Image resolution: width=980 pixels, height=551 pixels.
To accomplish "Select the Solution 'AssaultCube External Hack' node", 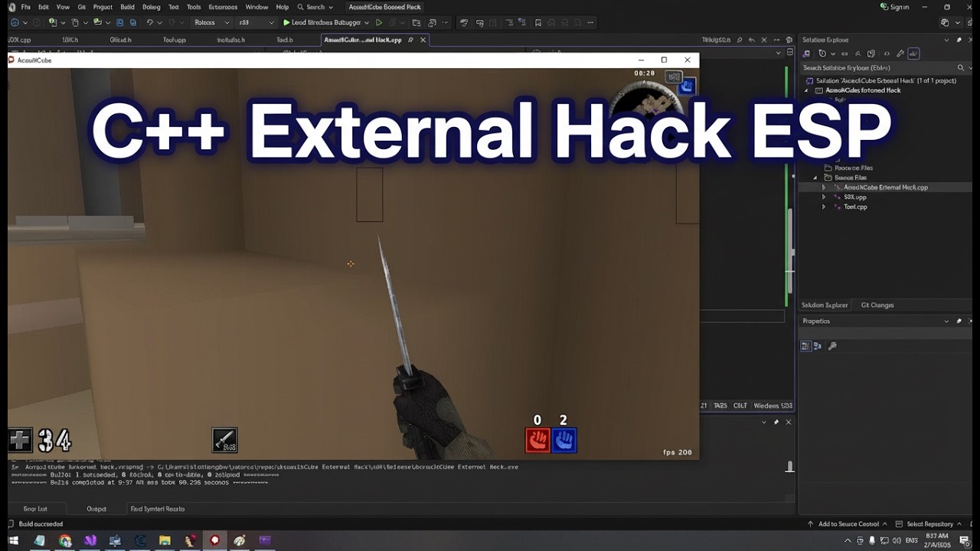I will point(885,80).
